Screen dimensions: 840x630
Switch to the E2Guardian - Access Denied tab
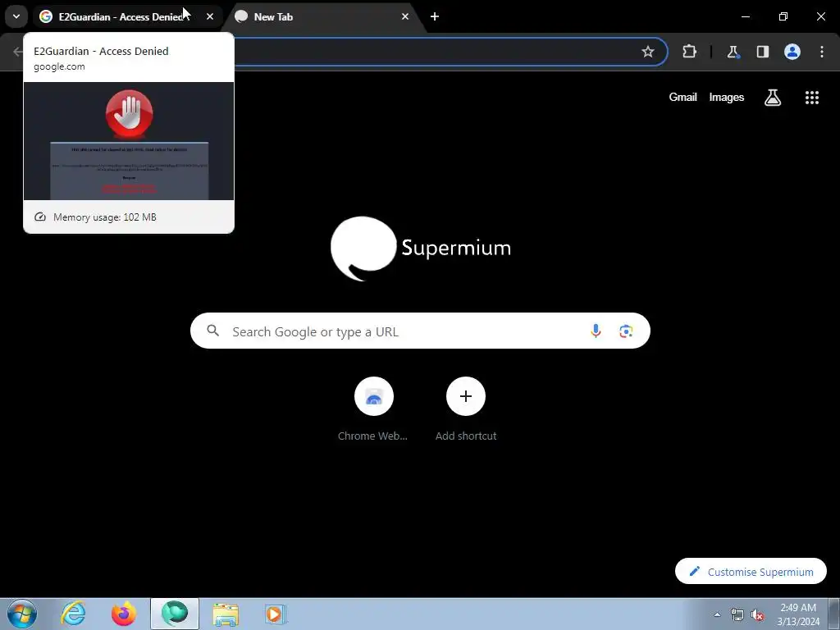click(x=122, y=16)
